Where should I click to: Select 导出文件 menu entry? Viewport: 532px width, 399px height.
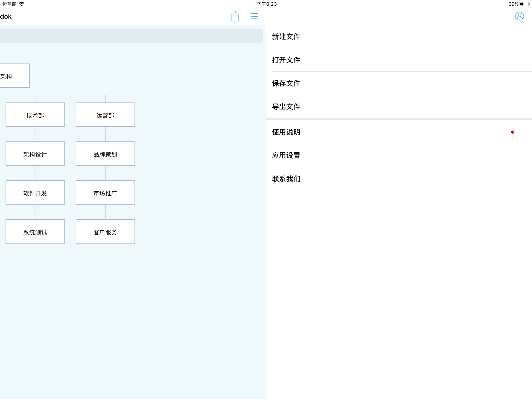pyautogui.click(x=286, y=107)
